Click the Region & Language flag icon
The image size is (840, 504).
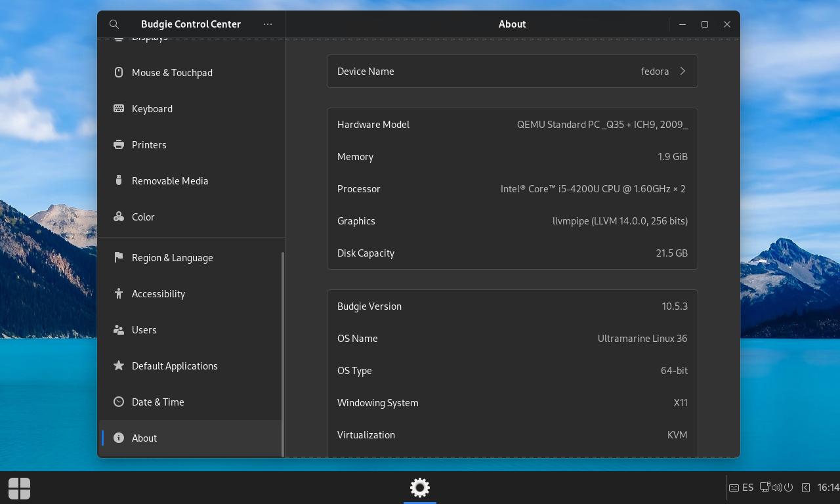click(119, 257)
